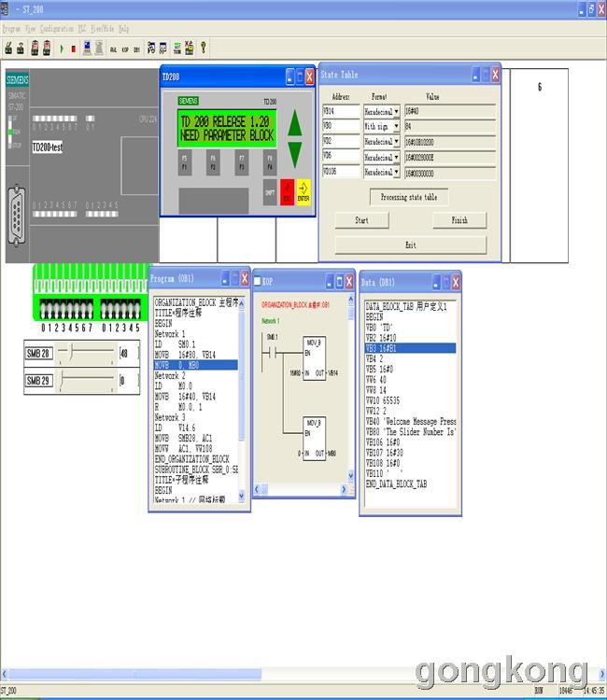Click the F8/F4 key on TD200
The width and height of the screenshot is (607, 700).
point(270,162)
